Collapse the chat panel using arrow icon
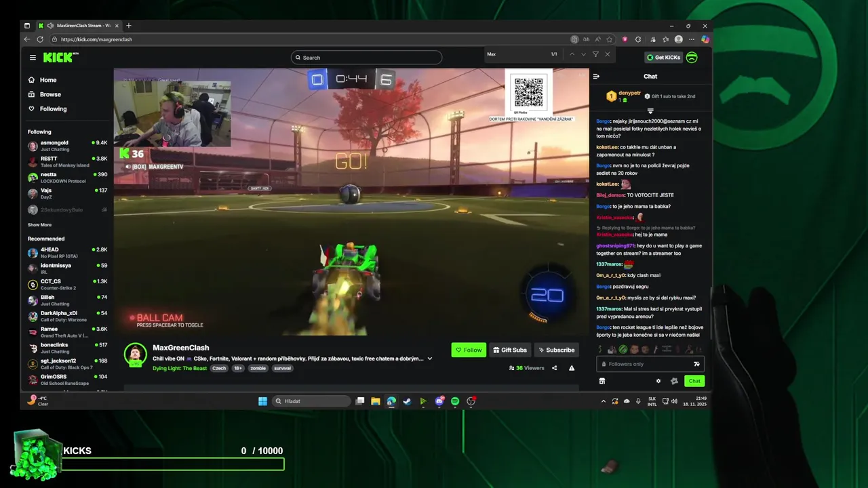868x488 pixels. tap(596, 77)
